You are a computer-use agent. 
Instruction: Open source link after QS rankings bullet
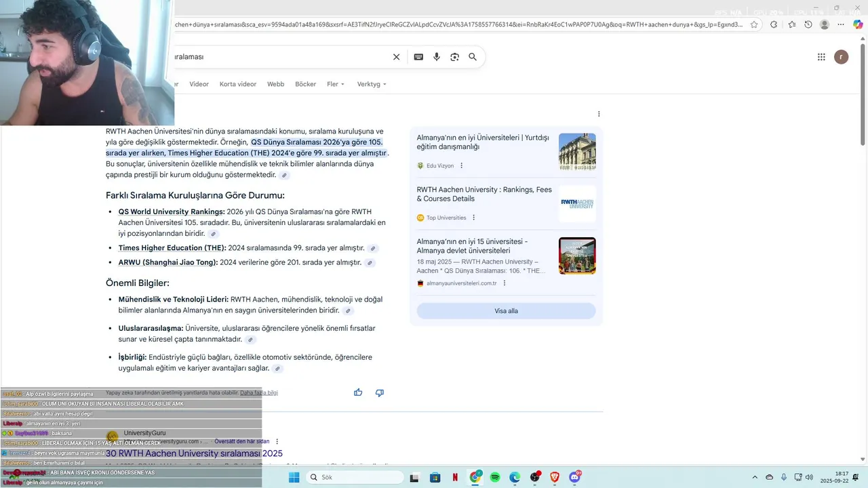[x=214, y=234]
